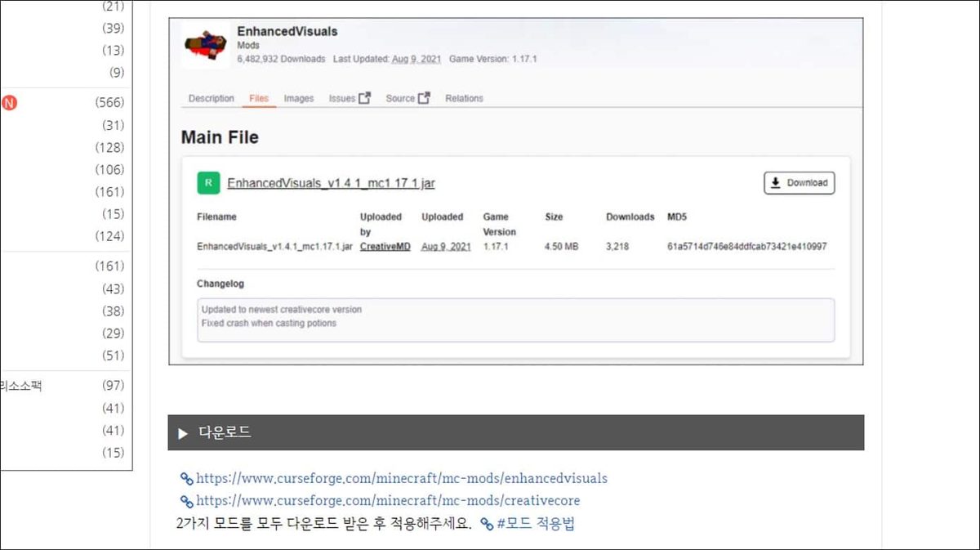Viewport: 980px width, 550px height.
Task: Click the changelog text box
Action: click(x=515, y=320)
